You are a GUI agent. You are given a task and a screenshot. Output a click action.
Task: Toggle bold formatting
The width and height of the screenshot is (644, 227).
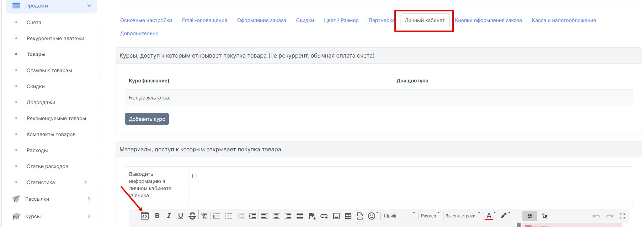(157, 216)
